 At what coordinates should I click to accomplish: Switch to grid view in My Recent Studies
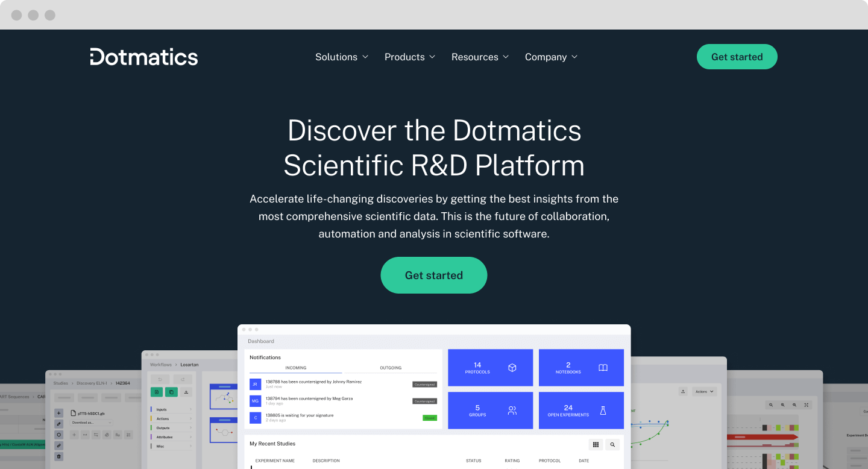[596, 445]
